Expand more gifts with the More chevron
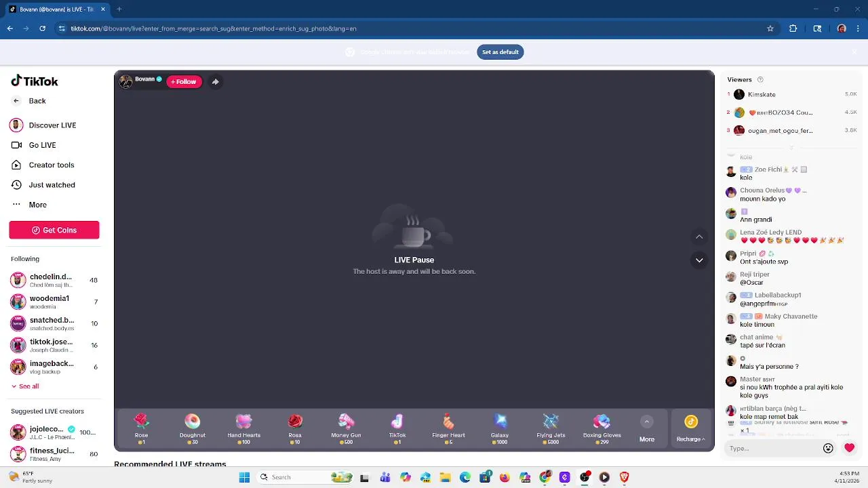Viewport: 868px width, 488px height. click(647, 422)
